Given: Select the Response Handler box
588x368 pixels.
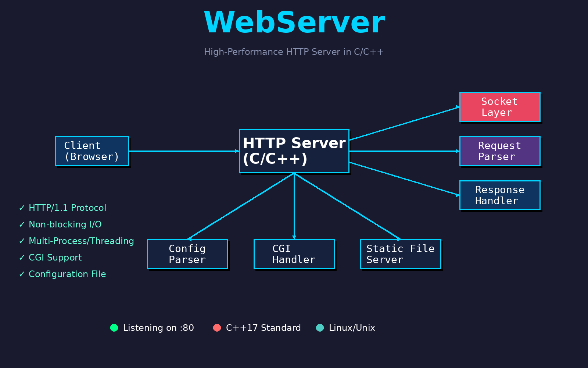Looking at the screenshot, I should coord(500,195).
